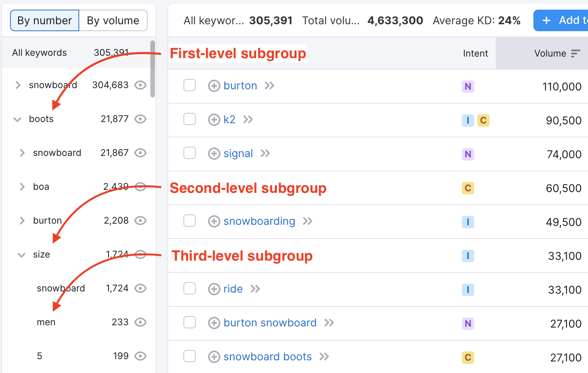588x373 pixels.
Task: Select the burton row checkbox
Action: [190, 85]
